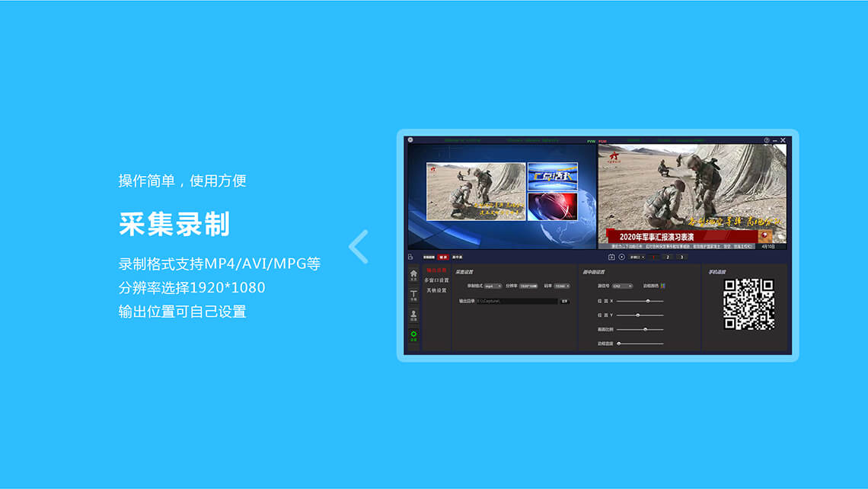This screenshot has width=868, height=489.
Task: Click the first mode button left of the red one
Action: 429,257
